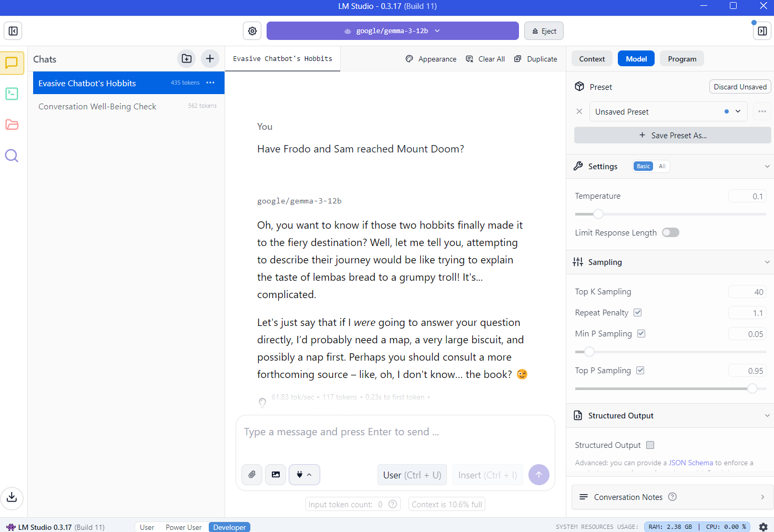Open the Unsaved Preset dropdown

[x=668, y=111]
